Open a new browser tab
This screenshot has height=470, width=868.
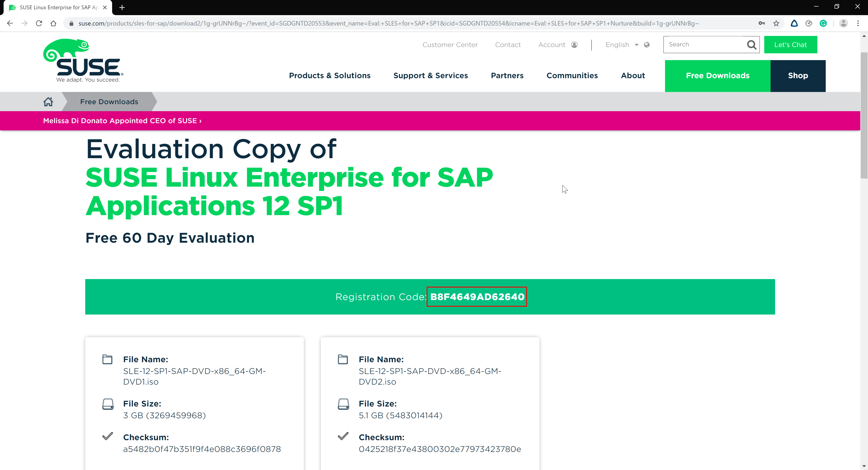[122, 7]
